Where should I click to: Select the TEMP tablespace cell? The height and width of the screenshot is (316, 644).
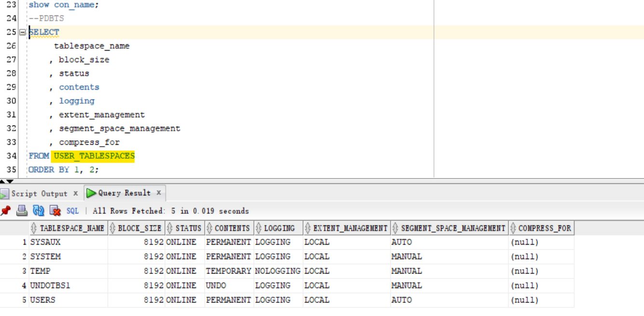click(x=68, y=271)
